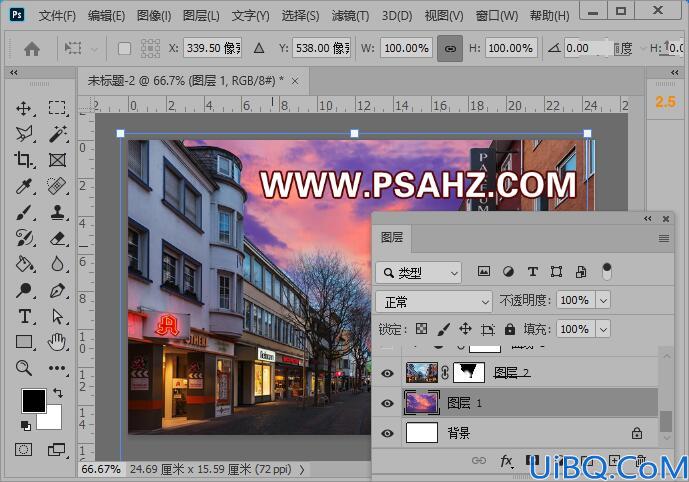The width and height of the screenshot is (689, 482).
Task: Toggle relative positioning triangle icon
Action: 259,48
